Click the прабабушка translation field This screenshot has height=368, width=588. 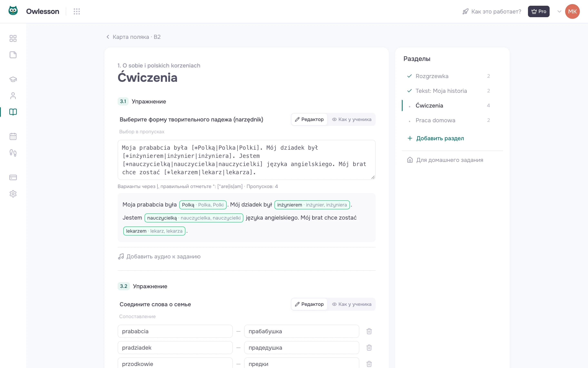pyautogui.click(x=302, y=331)
